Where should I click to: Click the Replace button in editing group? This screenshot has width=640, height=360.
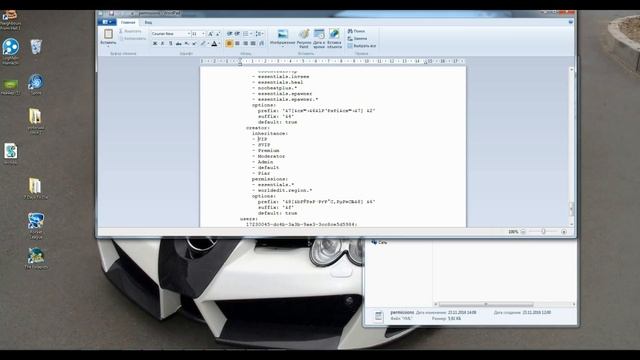coord(357,38)
